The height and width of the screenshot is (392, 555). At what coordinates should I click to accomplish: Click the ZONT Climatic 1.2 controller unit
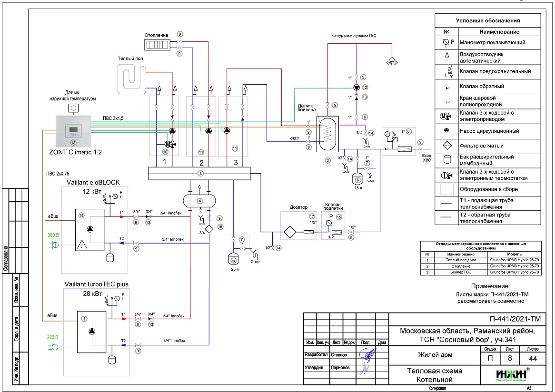coord(73,131)
